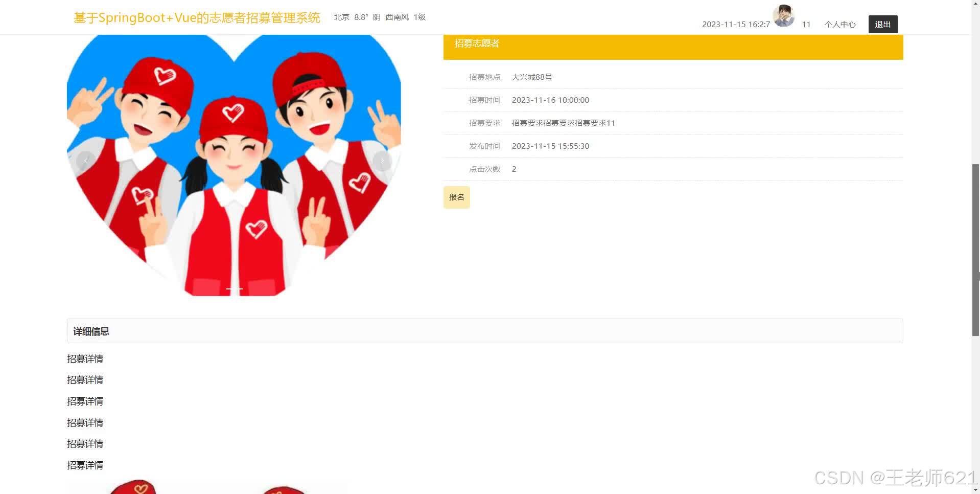Open the user avatar picture
Screen dimensions: 980x494
click(783, 15)
